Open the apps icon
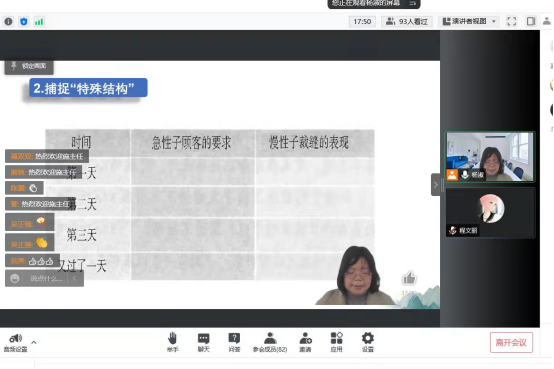The height and width of the screenshot is (369, 554). click(336, 342)
